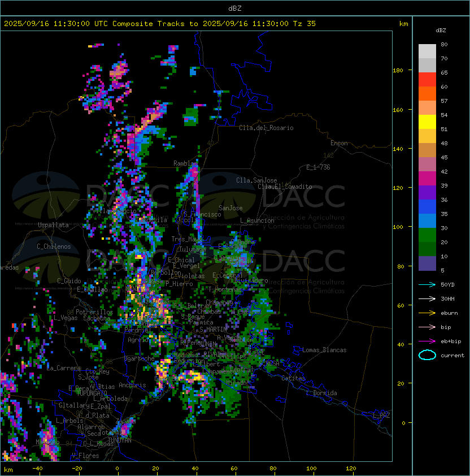This screenshot has height=476, width=470.
Task: Click the 'L_Dormida' map label
Action: point(321,393)
